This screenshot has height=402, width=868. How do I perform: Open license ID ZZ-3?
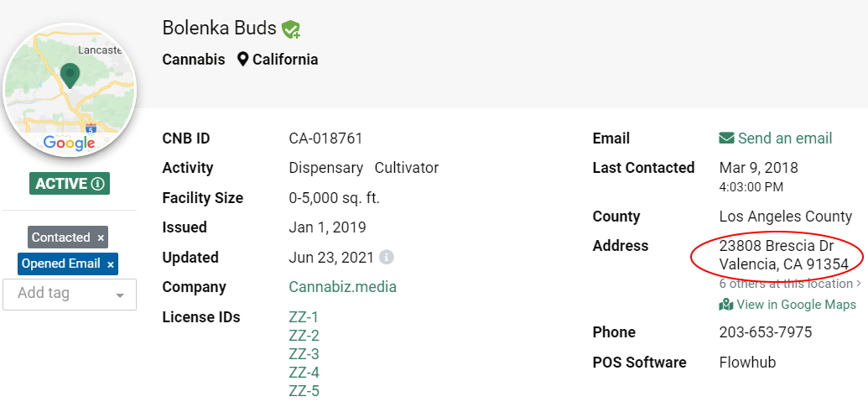(304, 354)
